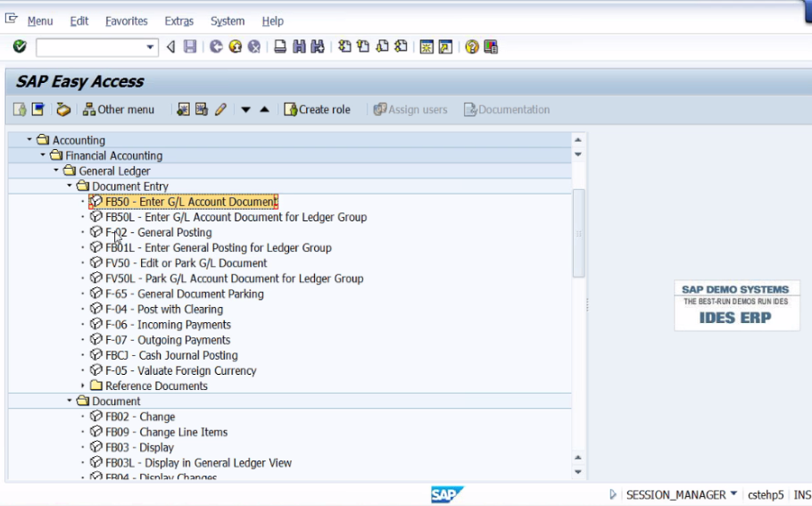The height and width of the screenshot is (506, 812).
Task: Click the Change Favorites pencil icon
Action: pyautogui.click(x=220, y=109)
